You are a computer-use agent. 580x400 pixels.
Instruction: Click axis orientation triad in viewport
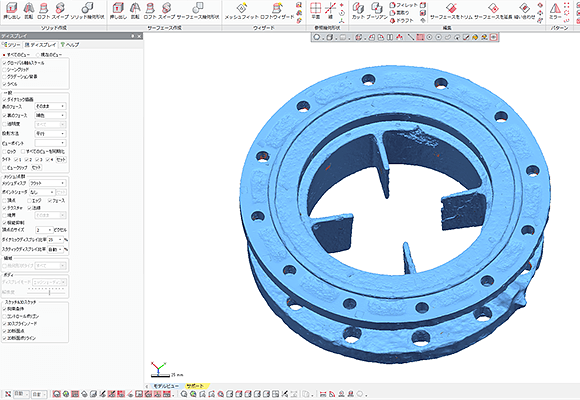pyautogui.click(x=158, y=368)
